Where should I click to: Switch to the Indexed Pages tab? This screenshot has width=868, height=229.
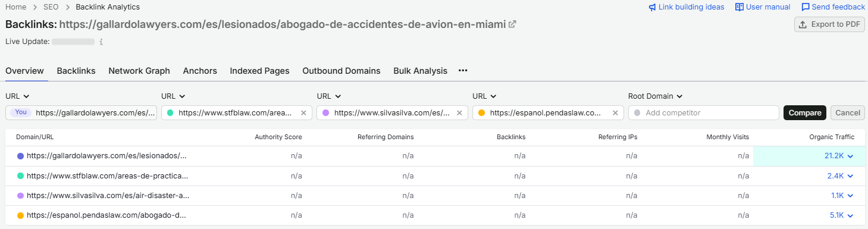point(259,70)
